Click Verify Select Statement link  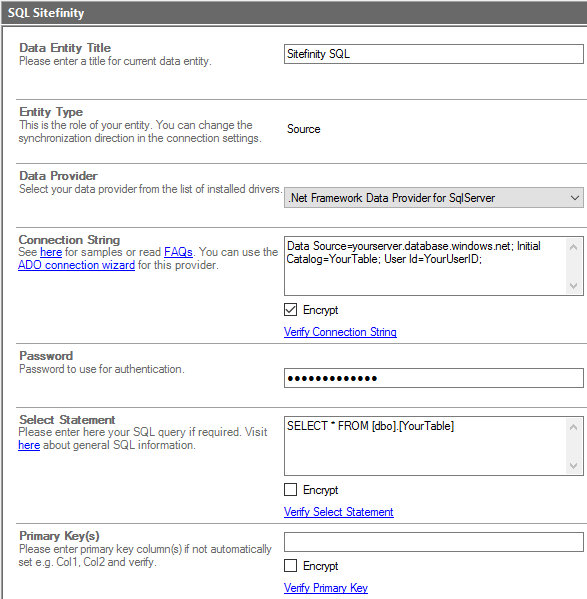click(x=339, y=512)
